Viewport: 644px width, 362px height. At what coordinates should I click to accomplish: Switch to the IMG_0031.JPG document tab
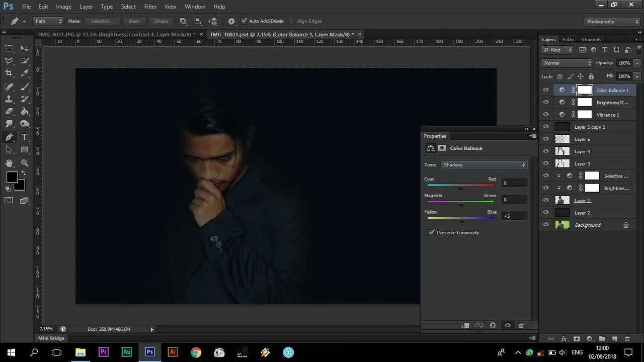[117, 34]
